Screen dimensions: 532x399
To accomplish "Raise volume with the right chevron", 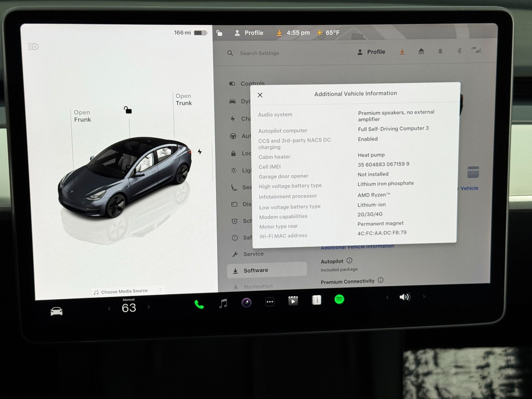I will 424,296.
